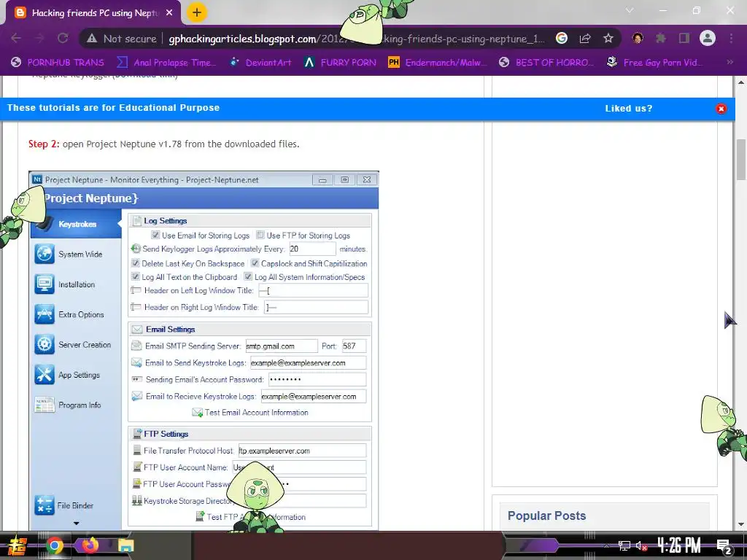Image resolution: width=747 pixels, height=560 pixels.
Task: Select App Settings tools icon
Action: pos(44,375)
